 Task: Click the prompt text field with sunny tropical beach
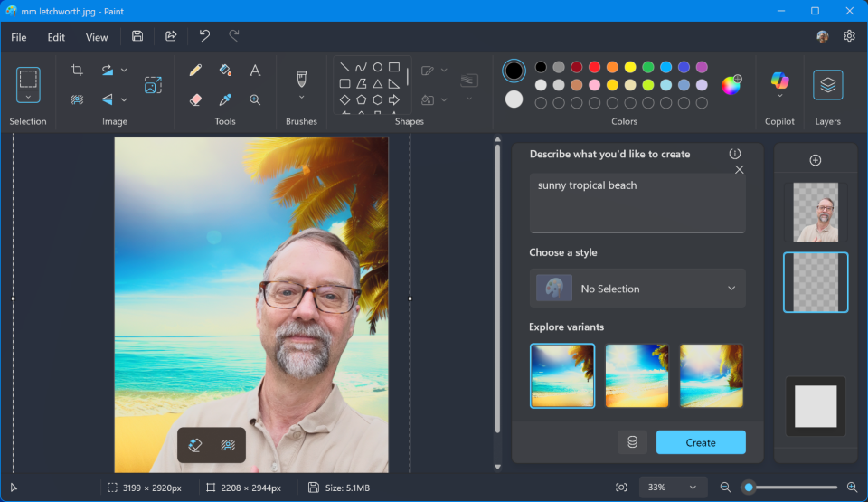coord(637,203)
